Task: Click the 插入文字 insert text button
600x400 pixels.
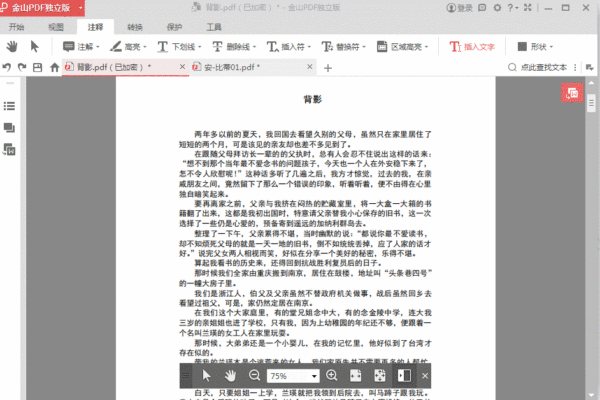Action: (476, 46)
